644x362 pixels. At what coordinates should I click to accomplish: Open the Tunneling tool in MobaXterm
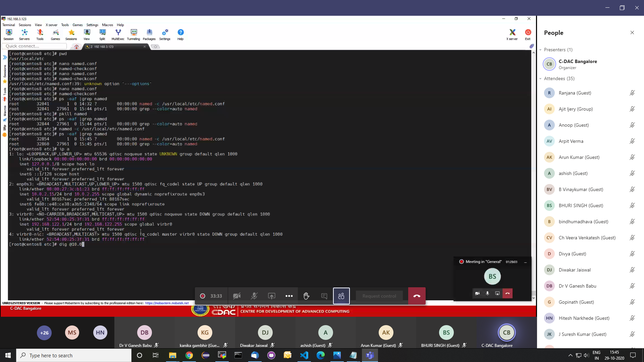pyautogui.click(x=133, y=35)
